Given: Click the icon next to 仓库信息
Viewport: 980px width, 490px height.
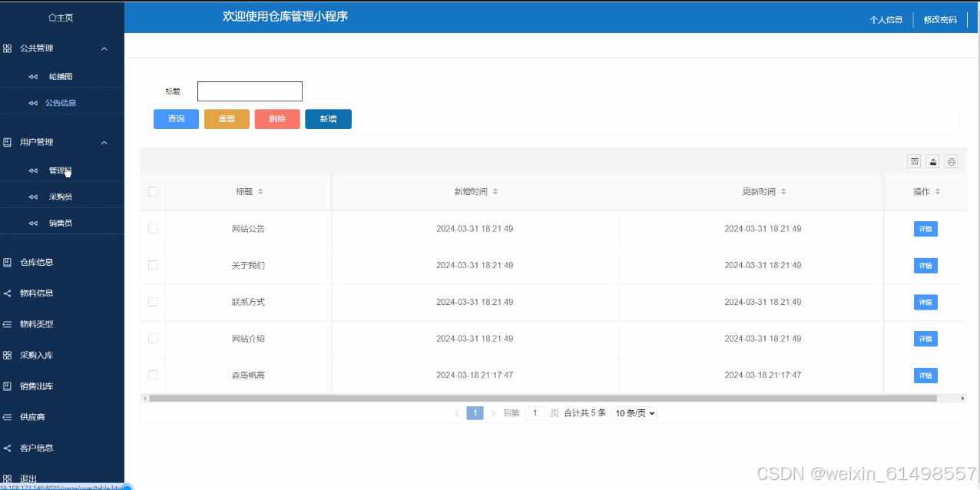Looking at the screenshot, I should [x=7, y=262].
